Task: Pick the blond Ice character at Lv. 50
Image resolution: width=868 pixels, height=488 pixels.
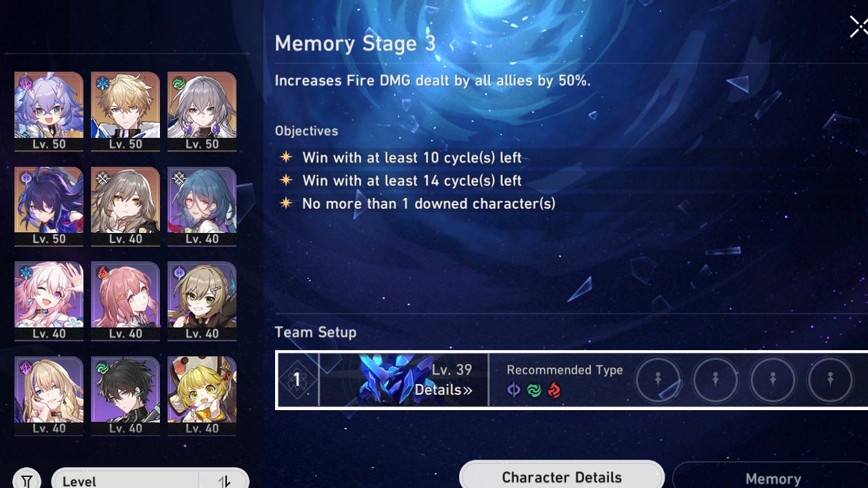Action: pyautogui.click(x=125, y=112)
